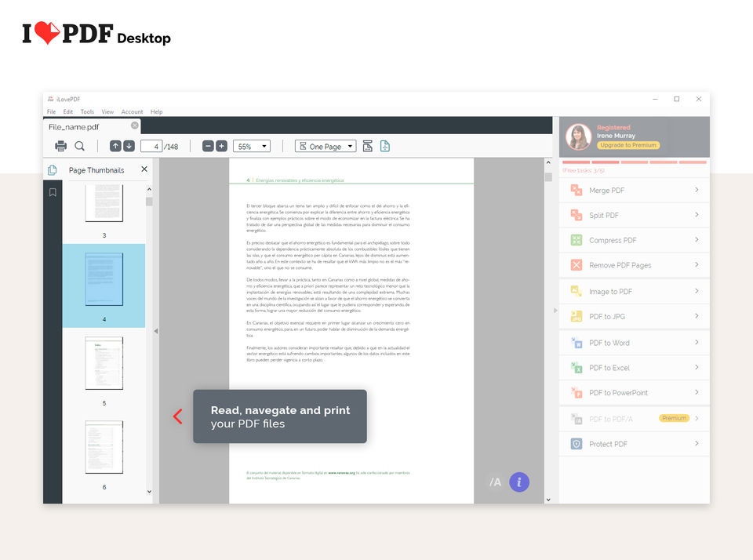This screenshot has width=753, height=560.
Task: Select the Remove PDF Pages tool
Action: coord(635,265)
